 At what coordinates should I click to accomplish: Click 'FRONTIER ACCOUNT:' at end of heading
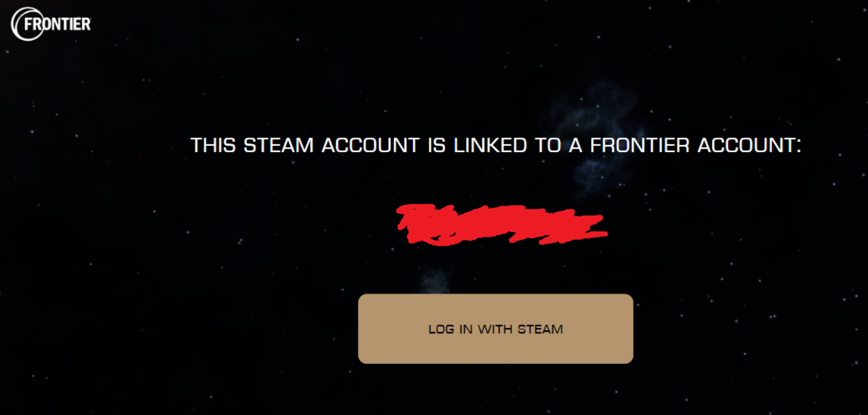pos(696,145)
